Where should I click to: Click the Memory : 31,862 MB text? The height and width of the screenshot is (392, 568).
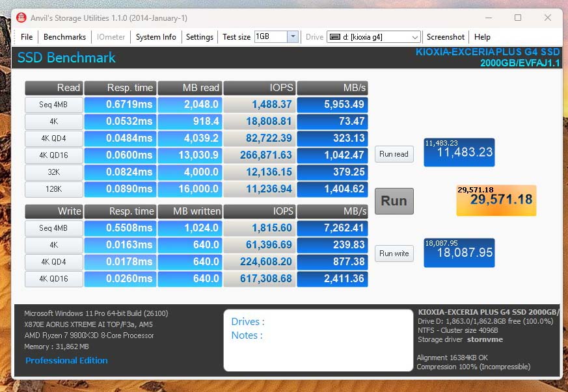(57, 346)
